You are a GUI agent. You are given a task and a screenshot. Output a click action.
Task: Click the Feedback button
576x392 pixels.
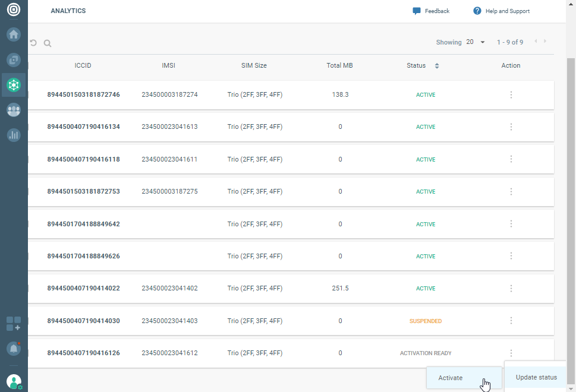431,11
